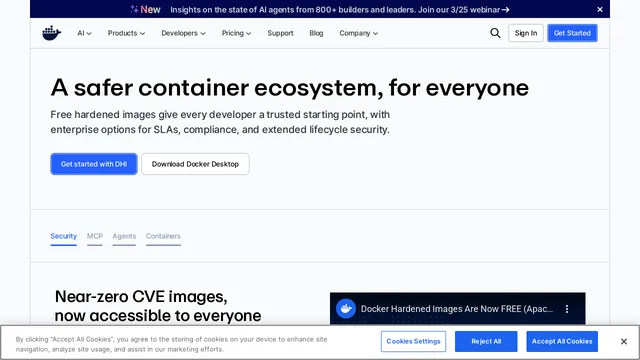This screenshot has width=640, height=360.
Task: Close the cookie consent bar
Action: click(624, 341)
